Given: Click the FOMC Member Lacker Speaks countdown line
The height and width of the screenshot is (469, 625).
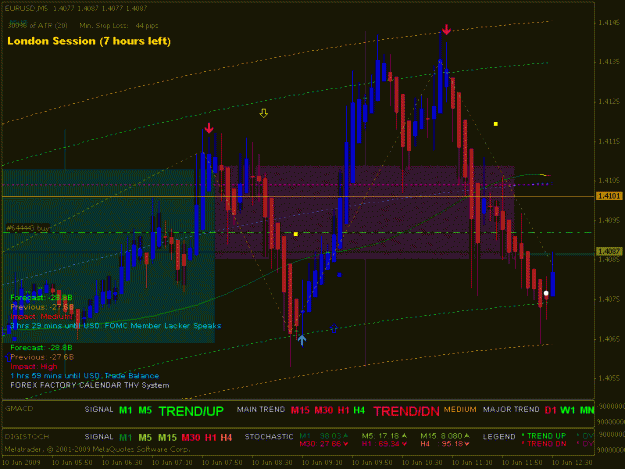Looking at the screenshot, I should point(116,326).
